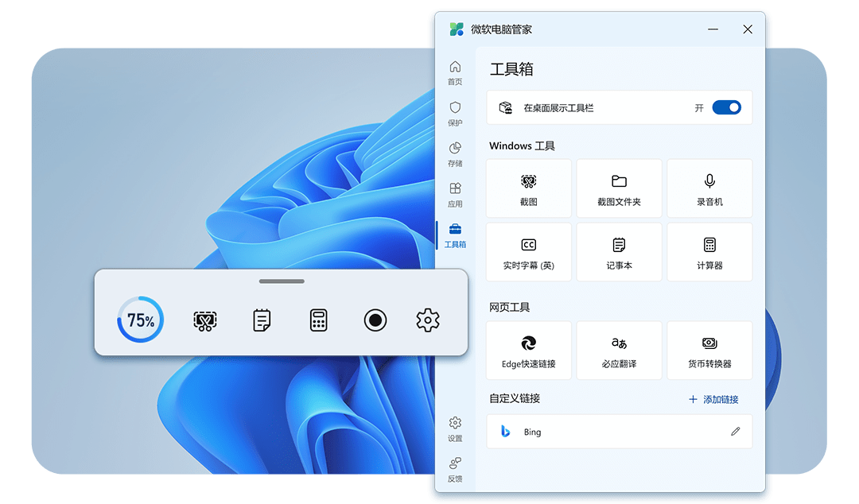859x504 pixels.
Task: Launch the 截图 screenshot tool tile
Action: [x=529, y=188]
